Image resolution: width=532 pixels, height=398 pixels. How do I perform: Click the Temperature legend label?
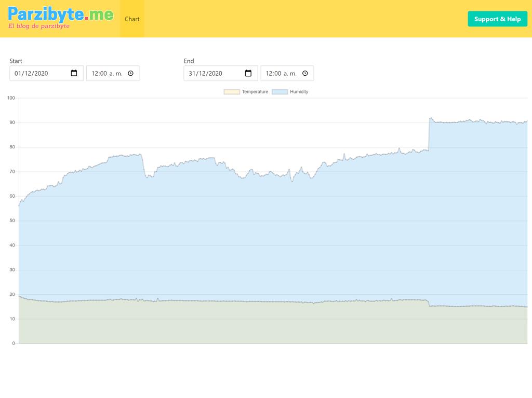coord(255,92)
